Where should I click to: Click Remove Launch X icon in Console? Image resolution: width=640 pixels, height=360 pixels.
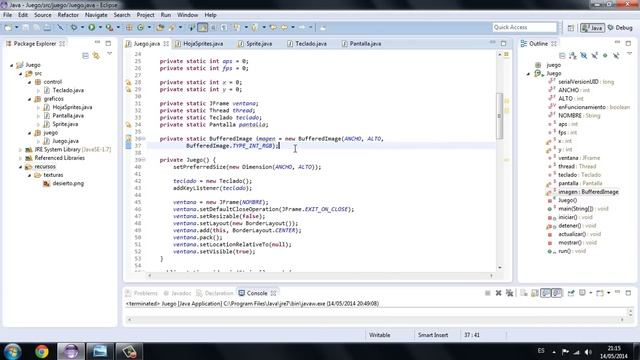498,293
